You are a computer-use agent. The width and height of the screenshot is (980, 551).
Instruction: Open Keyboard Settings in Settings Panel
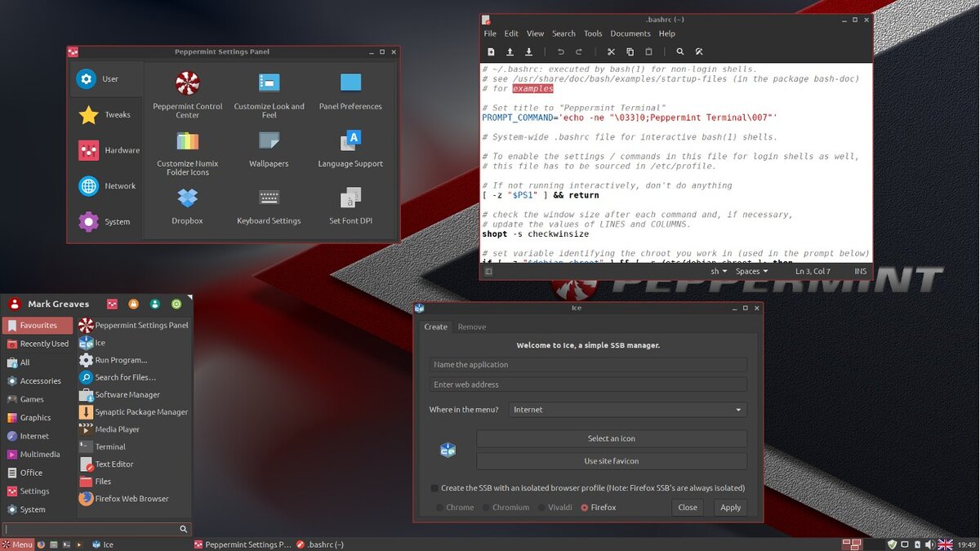pyautogui.click(x=269, y=206)
